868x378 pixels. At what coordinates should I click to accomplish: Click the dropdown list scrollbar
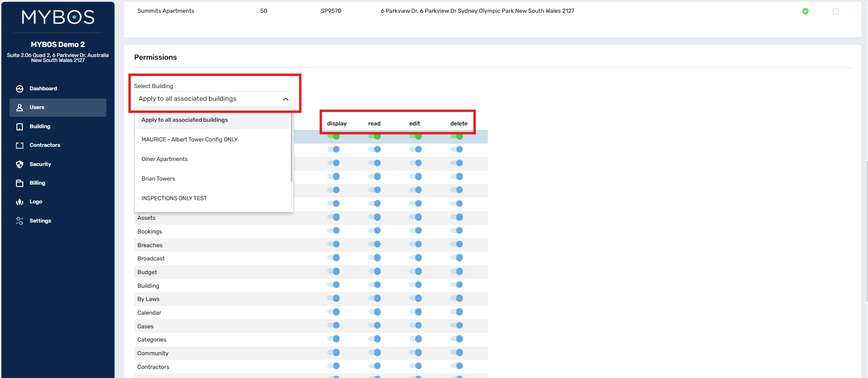coord(291,147)
